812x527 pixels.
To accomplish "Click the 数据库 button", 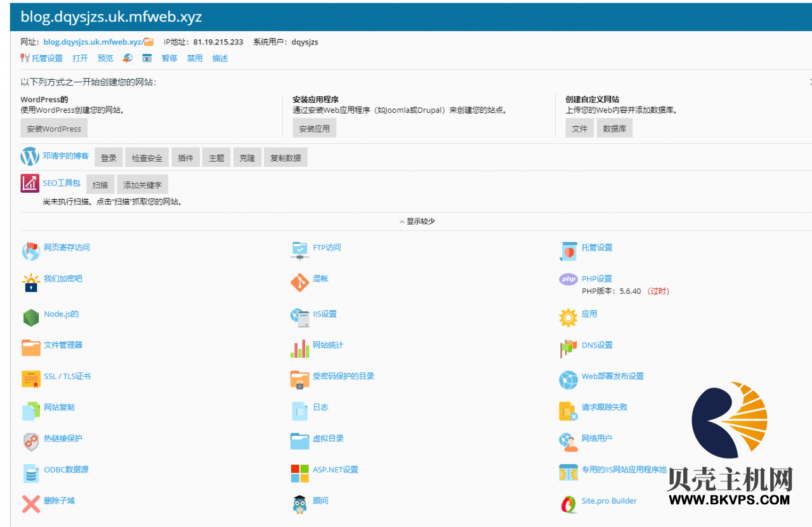I will click(x=614, y=128).
